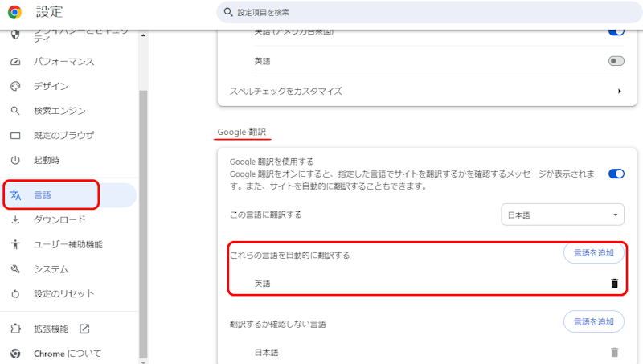Enable the 英語 spell check toggle
Image resolution: width=643 pixels, height=364 pixels.
click(616, 61)
